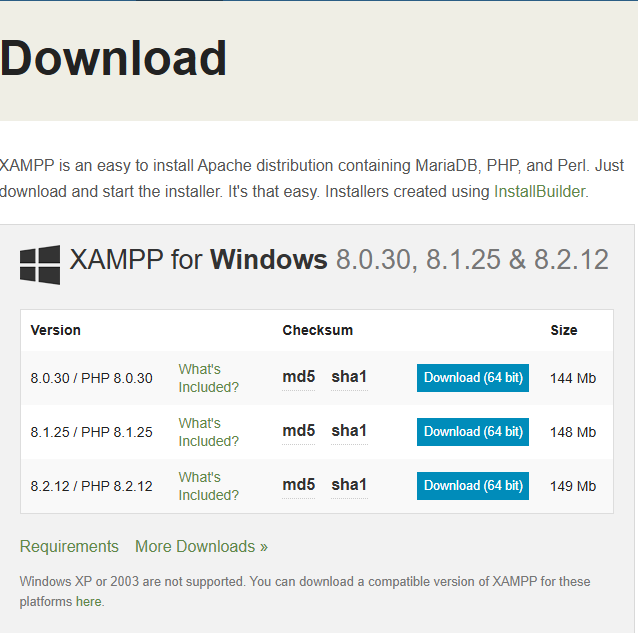Follow the 'here' link for older platforms

pyautogui.click(x=89, y=601)
